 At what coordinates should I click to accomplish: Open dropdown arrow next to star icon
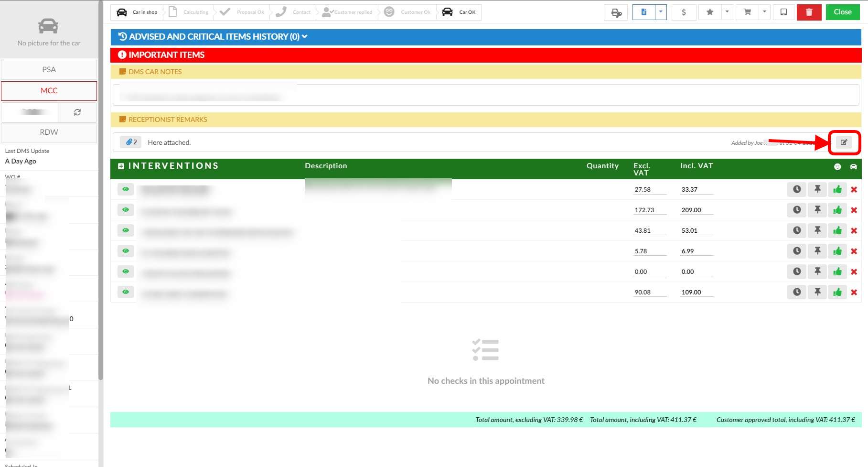(727, 12)
